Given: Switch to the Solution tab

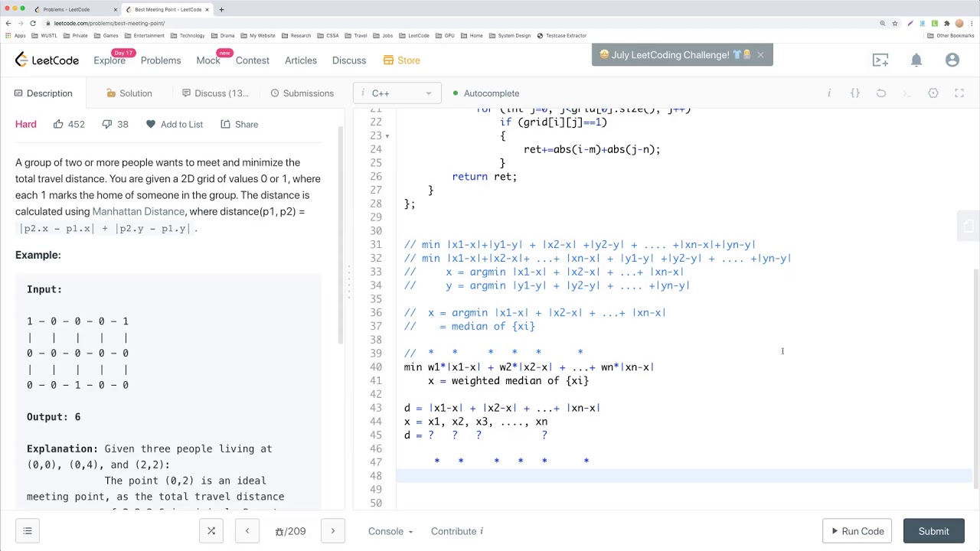Looking at the screenshot, I should (129, 93).
